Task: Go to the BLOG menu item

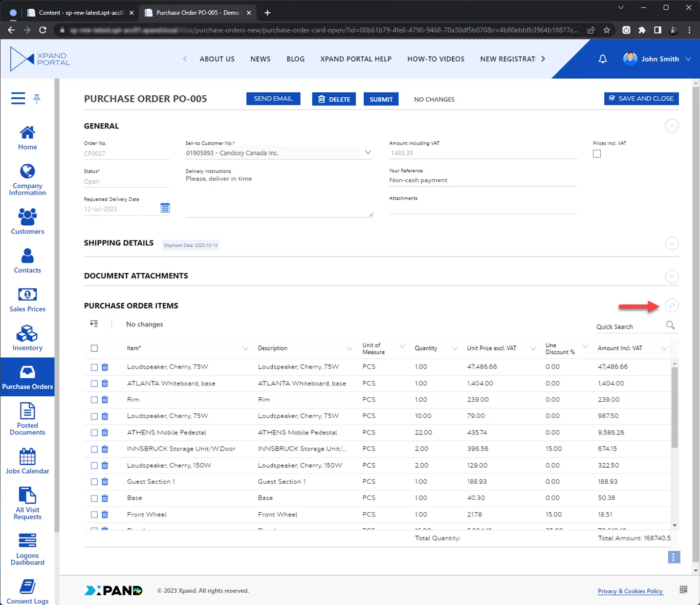Action: (295, 59)
